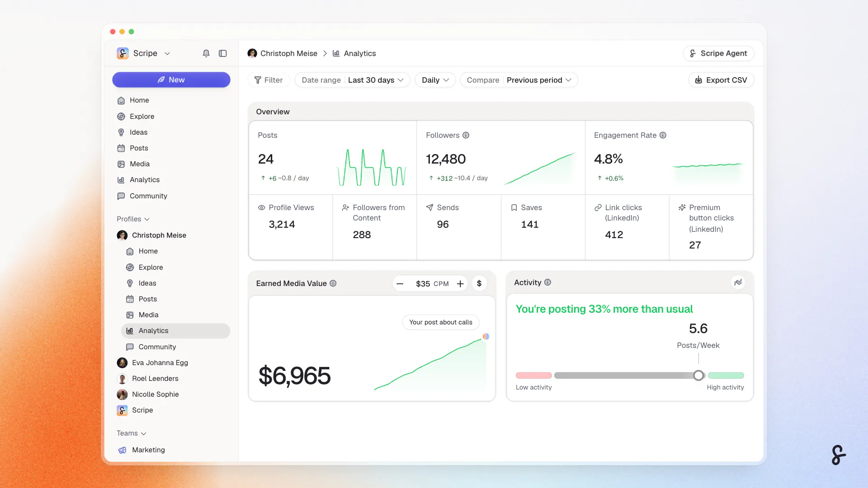Open the Scripe workspace dropdown
The width and height of the screenshot is (868, 488).
click(x=143, y=53)
